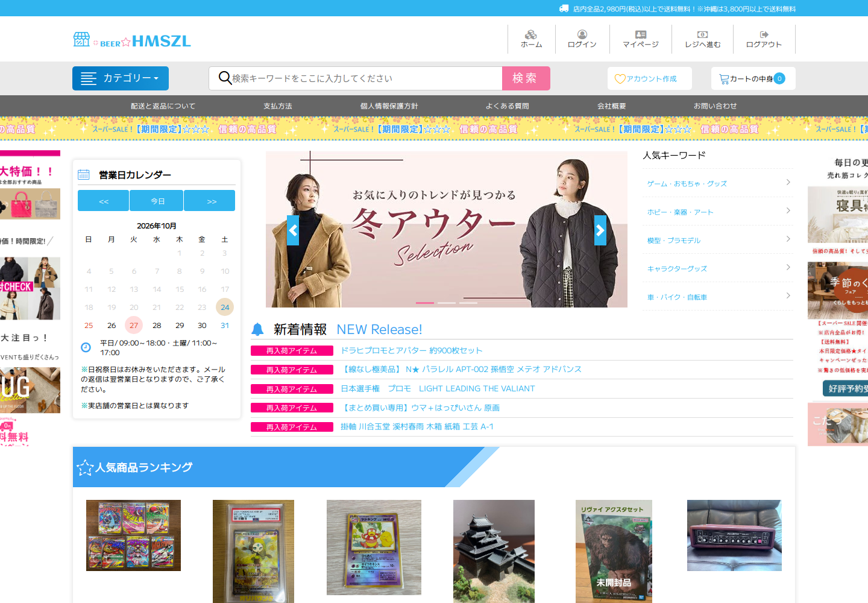
Task: Open 日本選手権 プロモ LIGHT LEADING link
Action: (438, 388)
